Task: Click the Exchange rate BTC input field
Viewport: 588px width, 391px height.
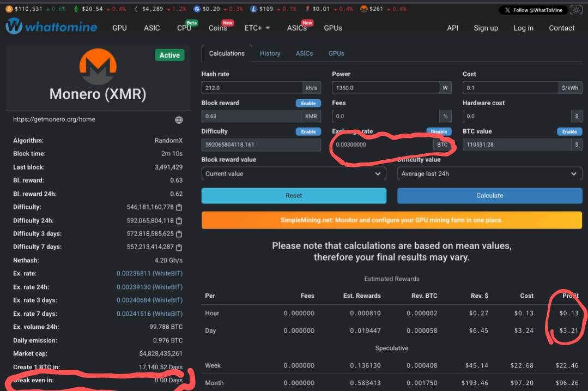Action: click(x=382, y=145)
